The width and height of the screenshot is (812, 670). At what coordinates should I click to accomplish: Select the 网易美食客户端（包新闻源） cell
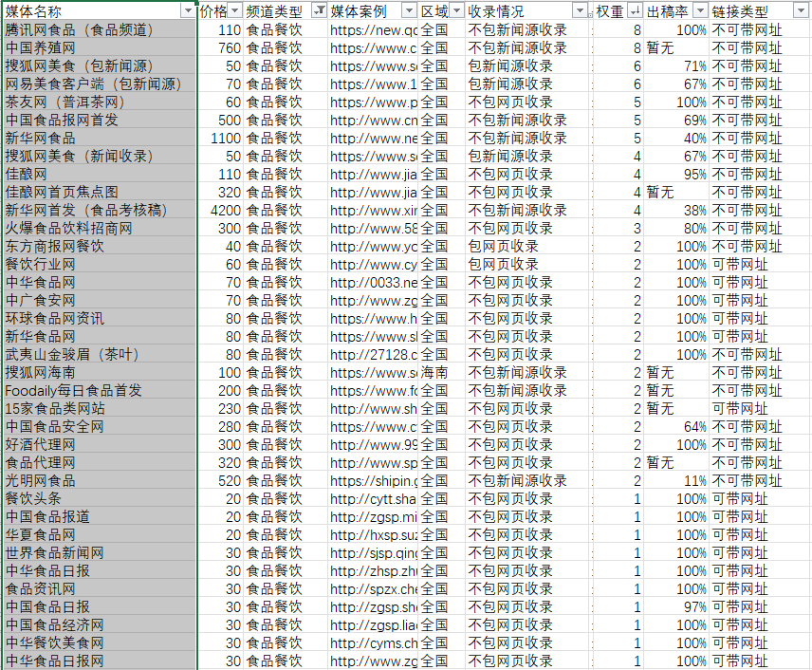coord(100,84)
